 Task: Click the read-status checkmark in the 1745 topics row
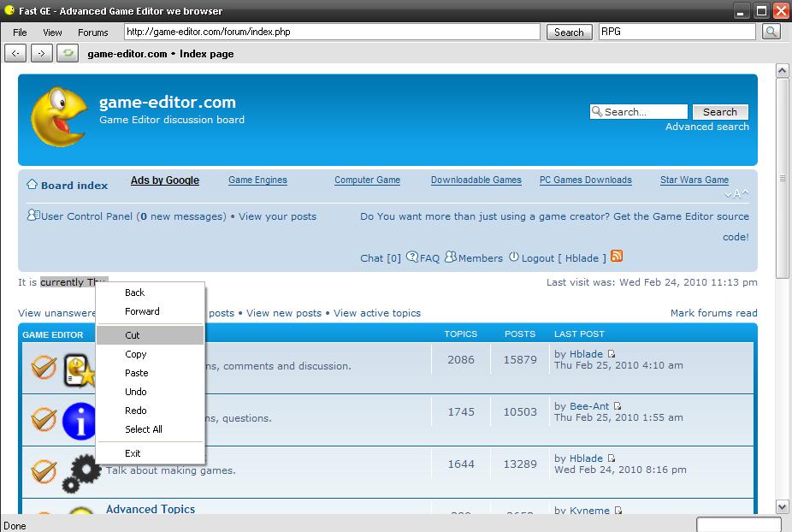pyautogui.click(x=44, y=419)
